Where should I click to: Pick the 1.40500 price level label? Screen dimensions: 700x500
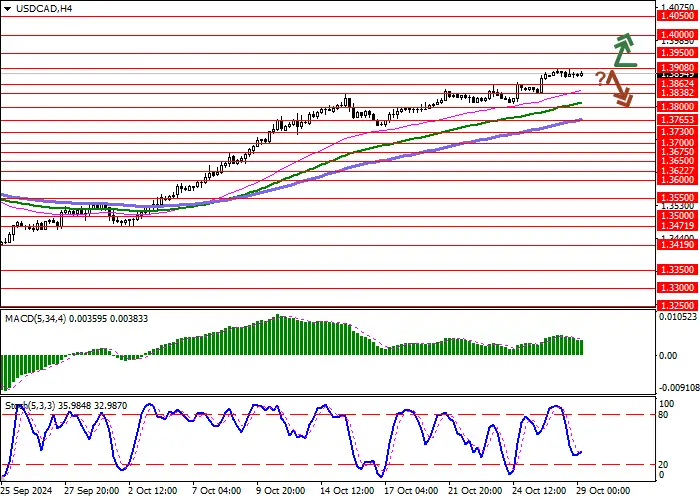[677, 16]
